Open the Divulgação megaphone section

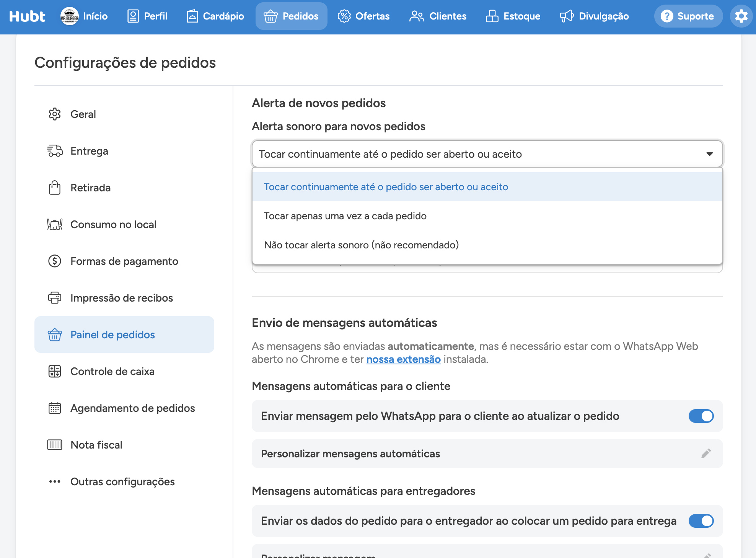click(594, 16)
